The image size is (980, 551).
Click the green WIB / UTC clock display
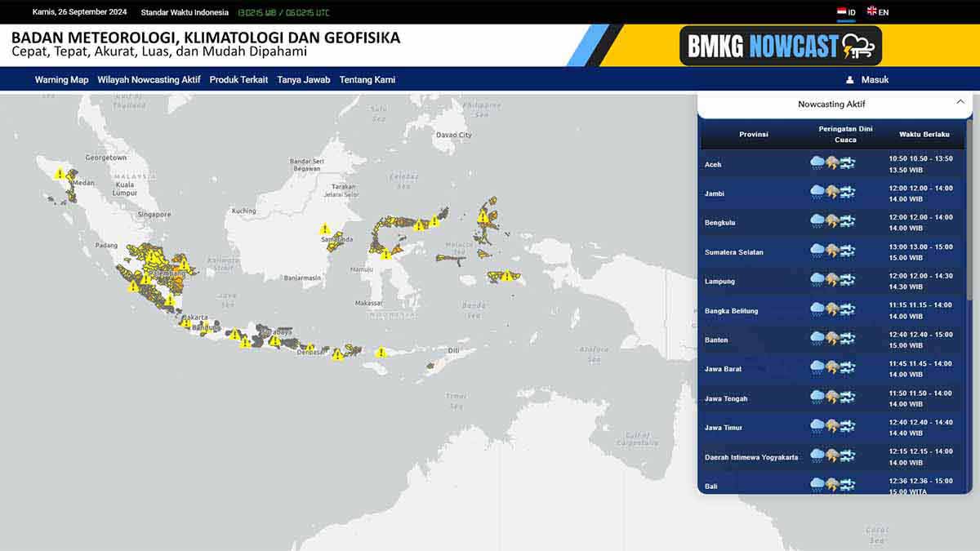click(283, 13)
